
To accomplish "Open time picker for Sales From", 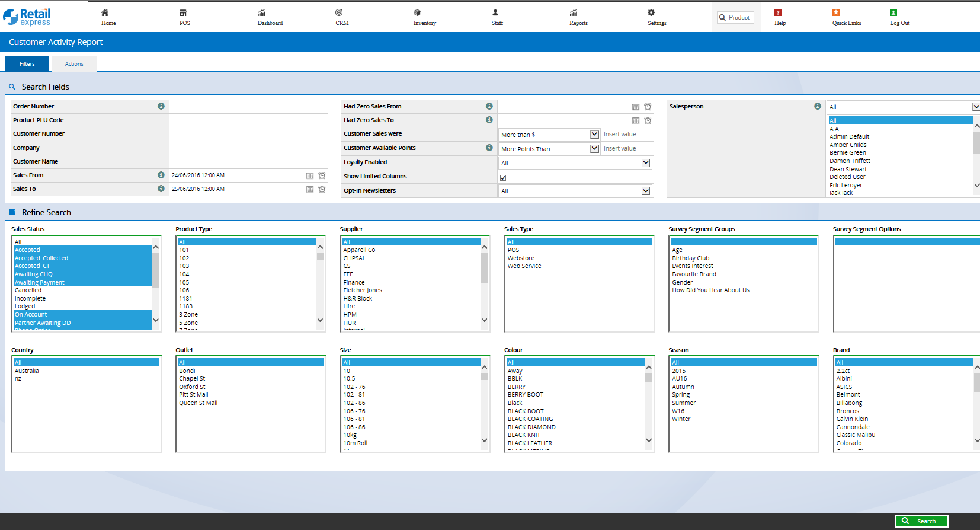I will (x=322, y=175).
